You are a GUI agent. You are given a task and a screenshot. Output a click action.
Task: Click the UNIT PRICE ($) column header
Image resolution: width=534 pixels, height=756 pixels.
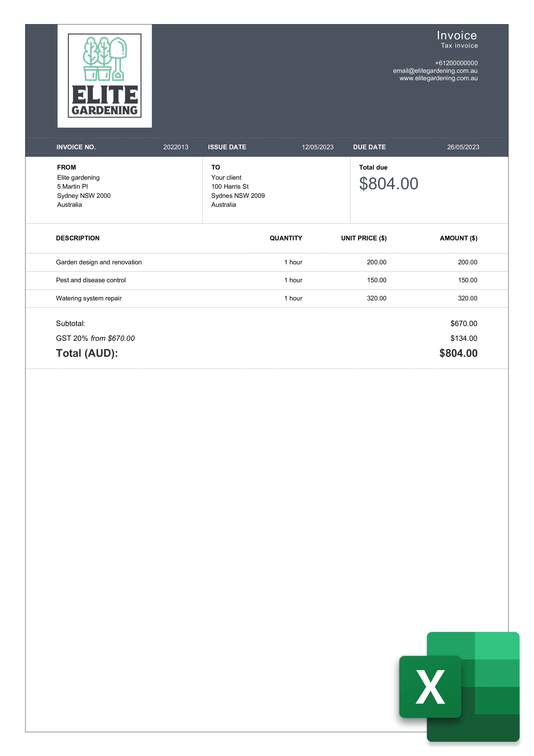pyautogui.click(x=364, y=238)
